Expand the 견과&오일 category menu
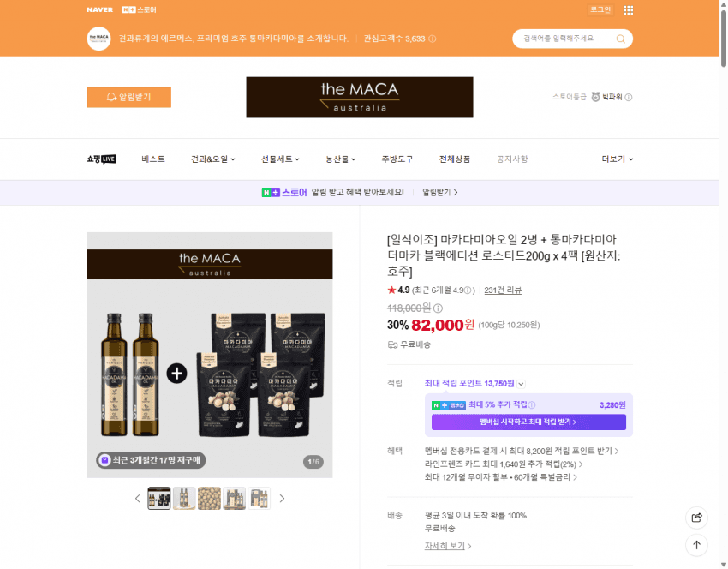This screenshot has width=728, height=569. tap(212, 159)
